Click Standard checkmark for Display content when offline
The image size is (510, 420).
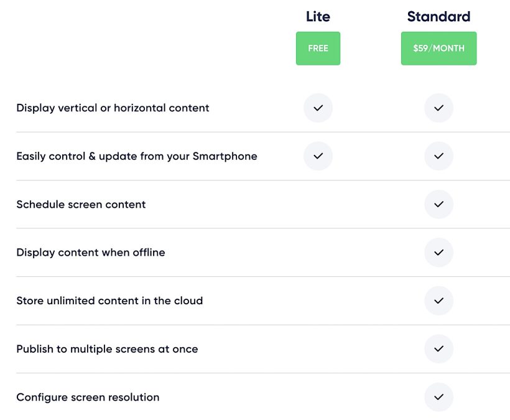(438, 253)
